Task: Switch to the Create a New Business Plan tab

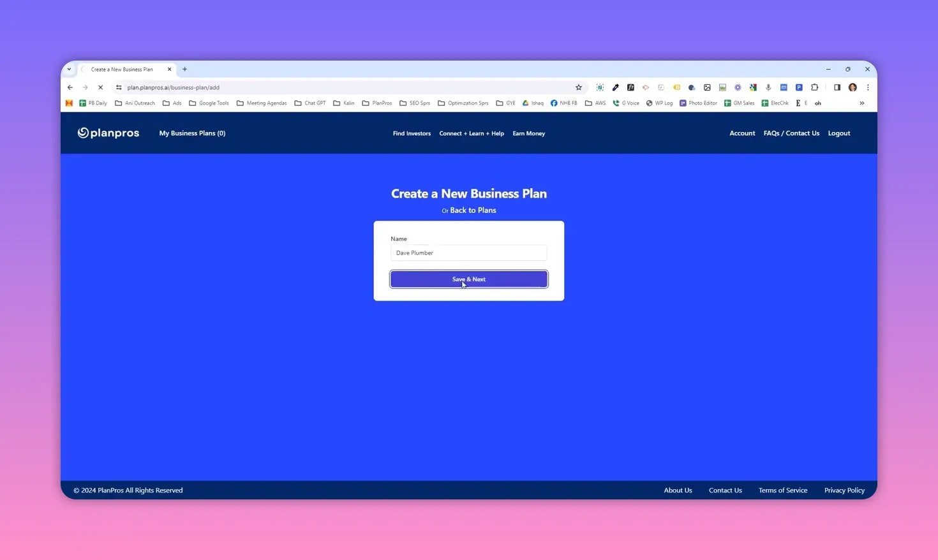Action: (121, 69)
